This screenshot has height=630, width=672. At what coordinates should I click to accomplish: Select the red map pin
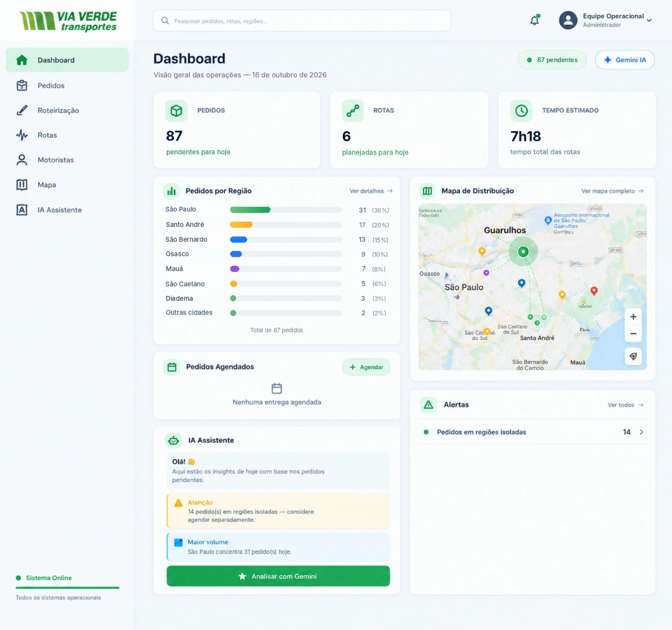click(x=594, y=291)
